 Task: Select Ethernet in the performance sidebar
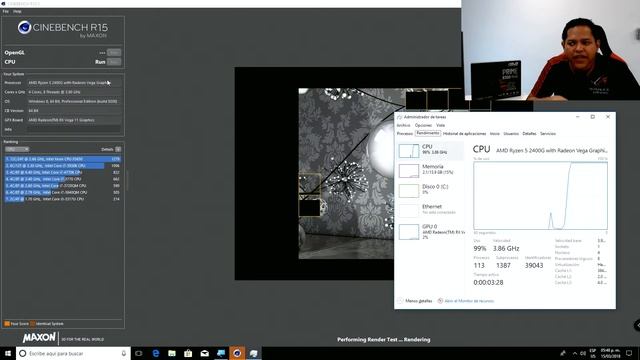pos(431,210)
